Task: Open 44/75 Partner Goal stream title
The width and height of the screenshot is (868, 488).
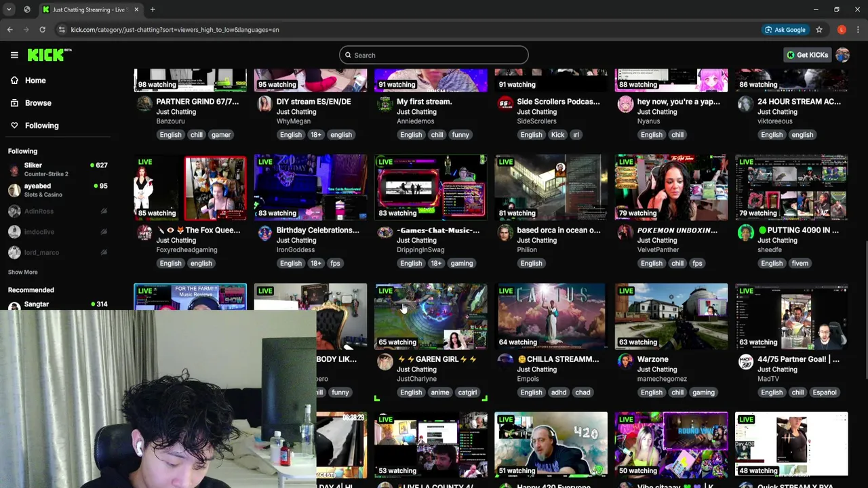Action: 798,359
